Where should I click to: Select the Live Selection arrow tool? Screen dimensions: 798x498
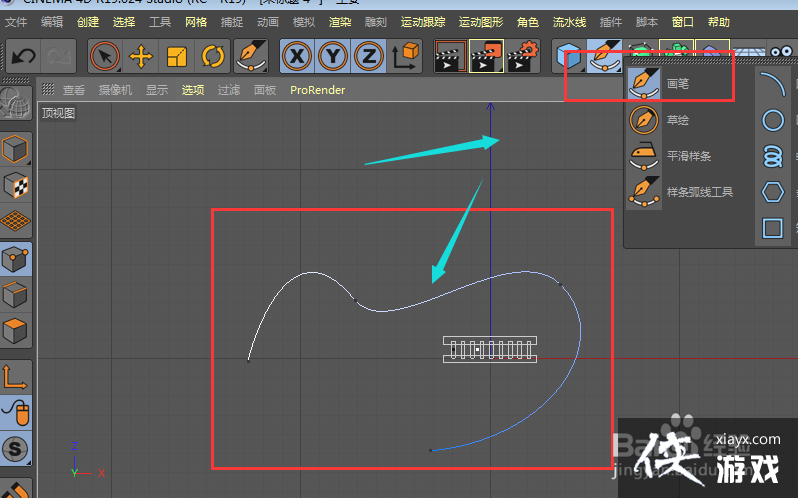pyautogui.click(x=105, y=56)
